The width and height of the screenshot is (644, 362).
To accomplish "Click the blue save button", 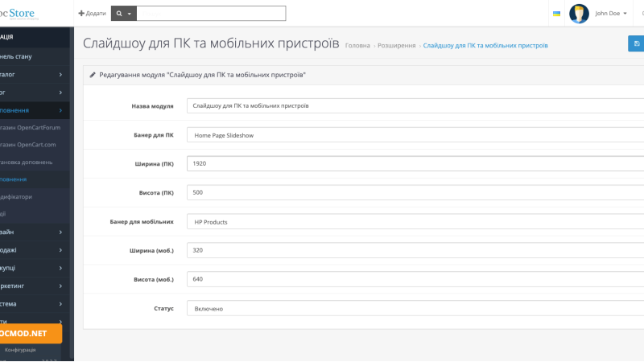I will [x=637, y=43].
